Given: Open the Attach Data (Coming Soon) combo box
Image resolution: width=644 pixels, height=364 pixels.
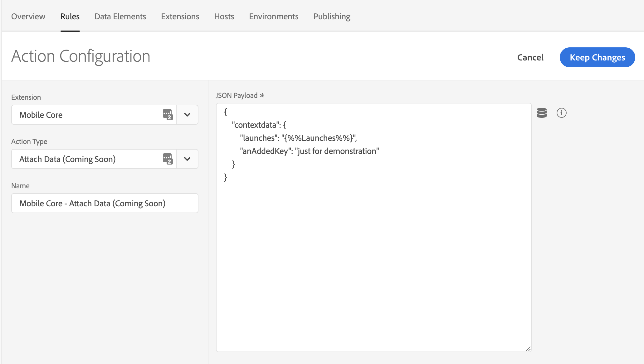Looking at the screenshot, I should pyautogui.click(x=105, y=159).
